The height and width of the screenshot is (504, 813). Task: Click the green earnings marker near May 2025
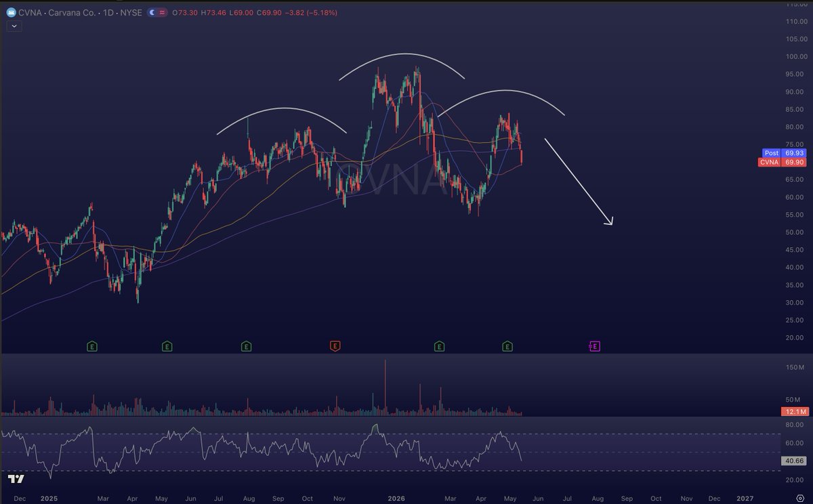coord(167,346)
